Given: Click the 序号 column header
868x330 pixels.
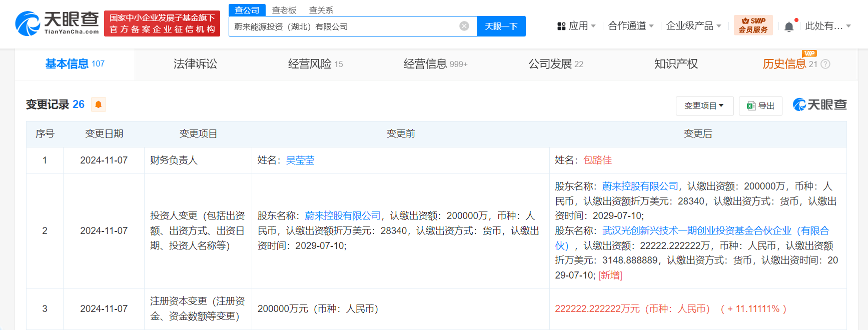Looking at the screenshot, I should [45, 133].
